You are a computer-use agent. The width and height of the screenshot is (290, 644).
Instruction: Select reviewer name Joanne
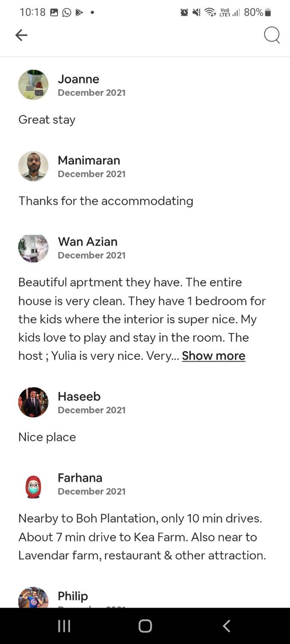tap(78, 79)
